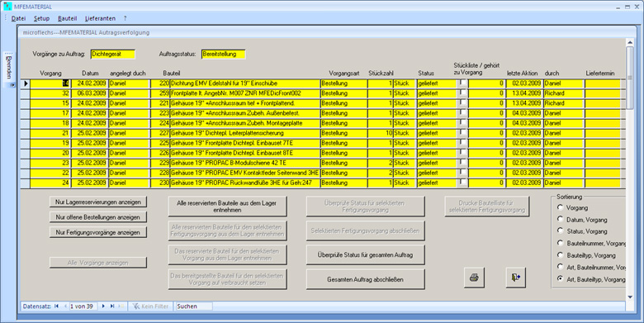Click the exit door icon button
The height and width of the screenshot is (323, 644).
click(x=516, y=278)
